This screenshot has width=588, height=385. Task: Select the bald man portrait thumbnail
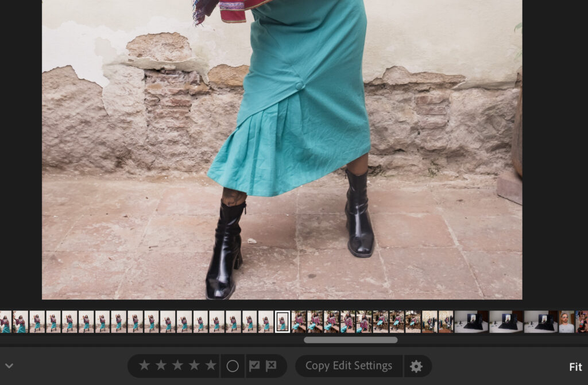click(x=567, y=322)
